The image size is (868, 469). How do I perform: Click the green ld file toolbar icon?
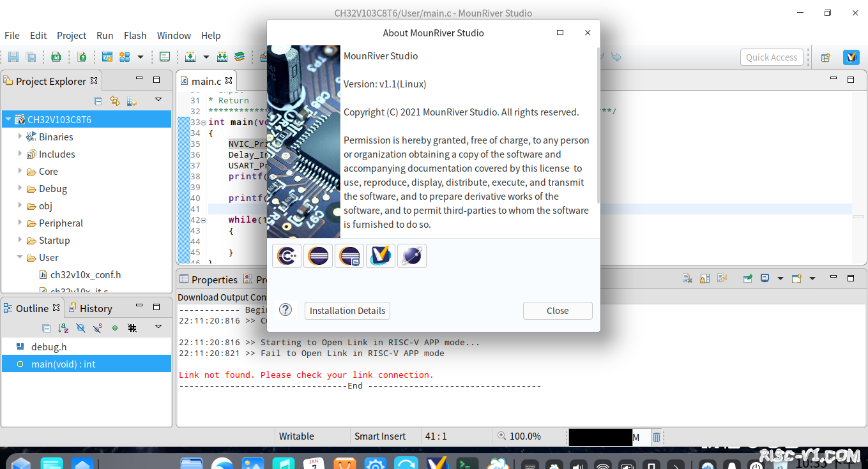56,57
